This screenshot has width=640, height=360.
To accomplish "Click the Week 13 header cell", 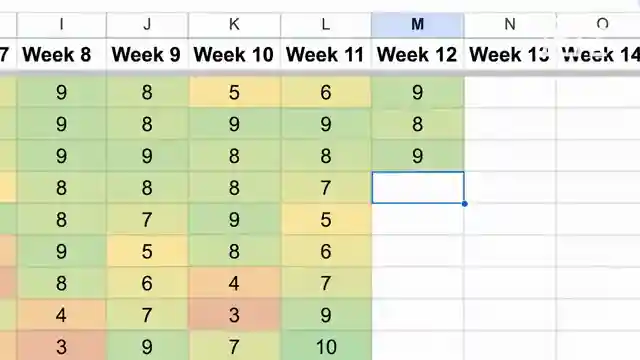I will pos(510,55).
